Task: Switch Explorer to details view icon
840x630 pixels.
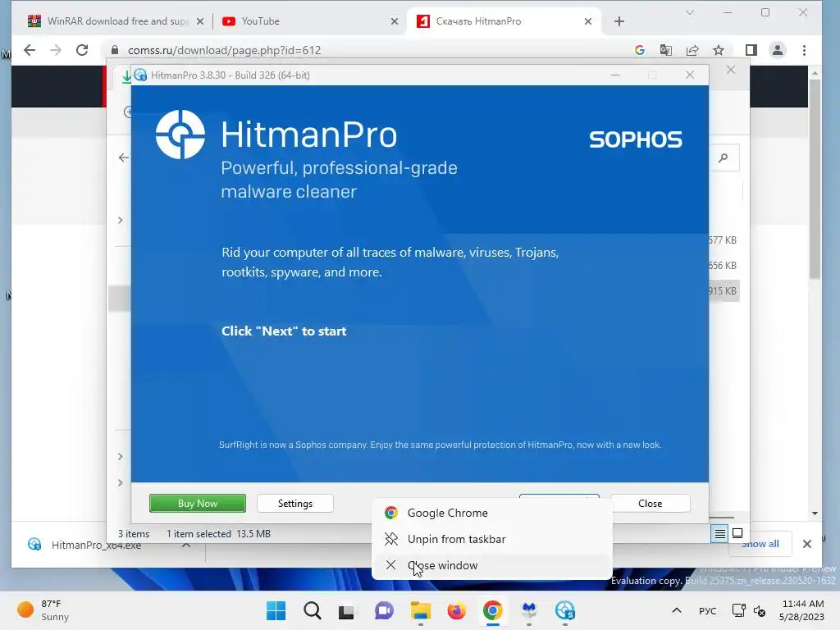Action: coord(720,533)
